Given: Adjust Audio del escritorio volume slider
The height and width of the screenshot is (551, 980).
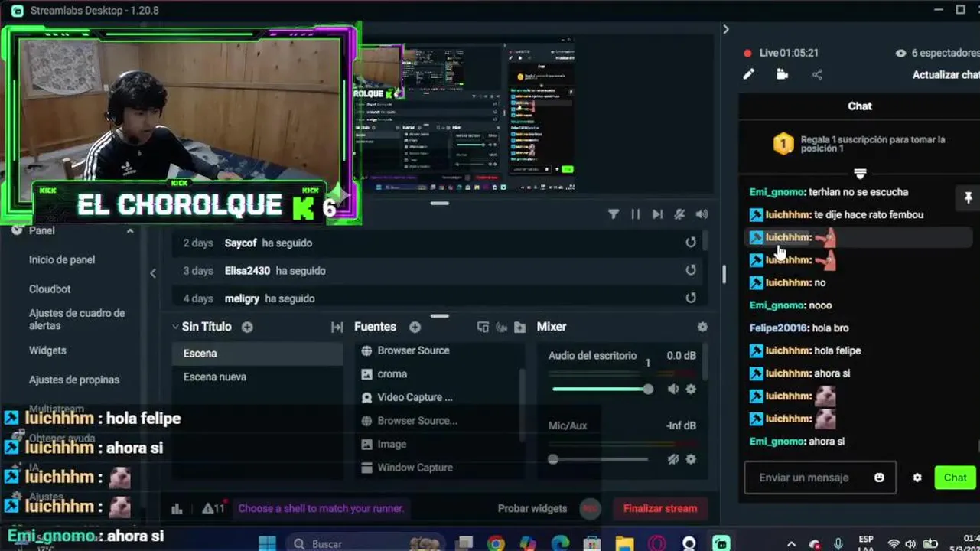Looking at the screenshot, I should (601, 389).
